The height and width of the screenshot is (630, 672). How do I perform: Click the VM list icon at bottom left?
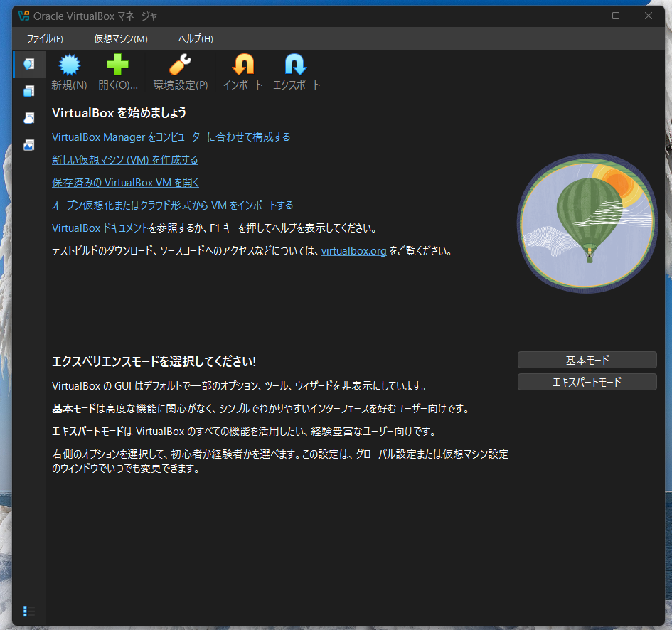[x=28, y=611]
